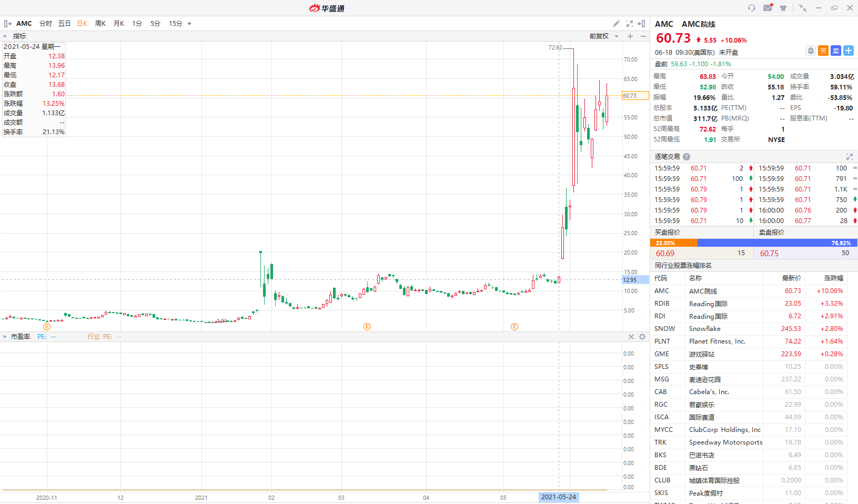Add AMC to watchlist plus icon
858x504 pixels.
tap(849, 51)
